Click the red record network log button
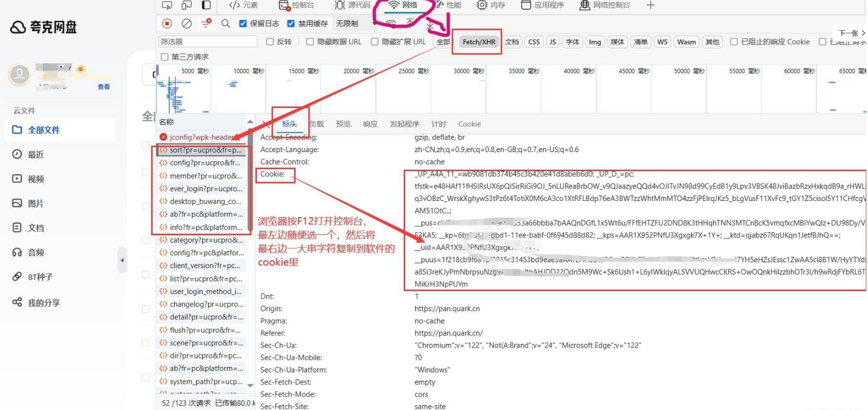Image resolution: width=868 pixels, height=410 pixels. click(167, 23)
